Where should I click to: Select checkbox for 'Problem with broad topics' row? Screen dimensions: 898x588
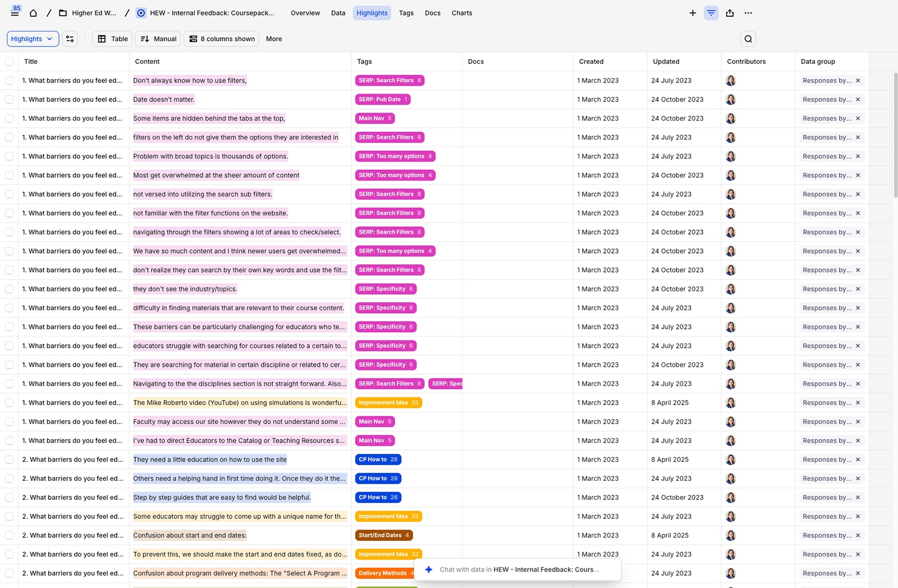9,156
